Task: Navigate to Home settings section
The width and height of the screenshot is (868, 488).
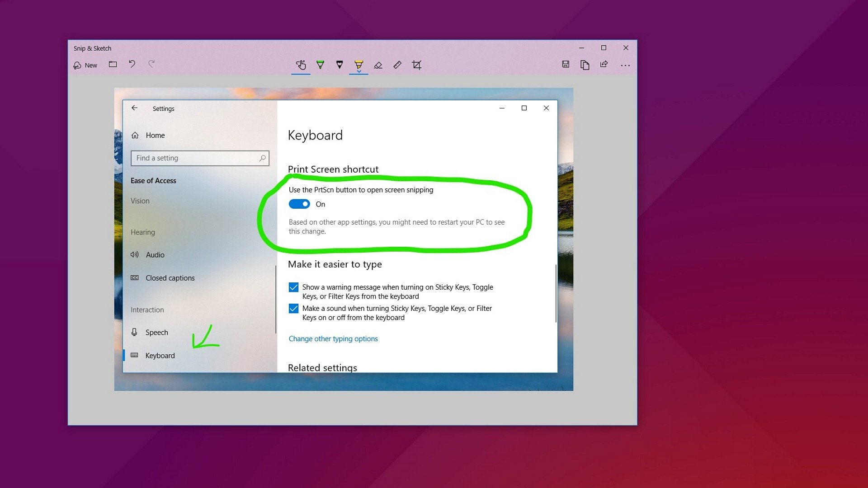Action: pyautogui.click(x=155, y=135)
